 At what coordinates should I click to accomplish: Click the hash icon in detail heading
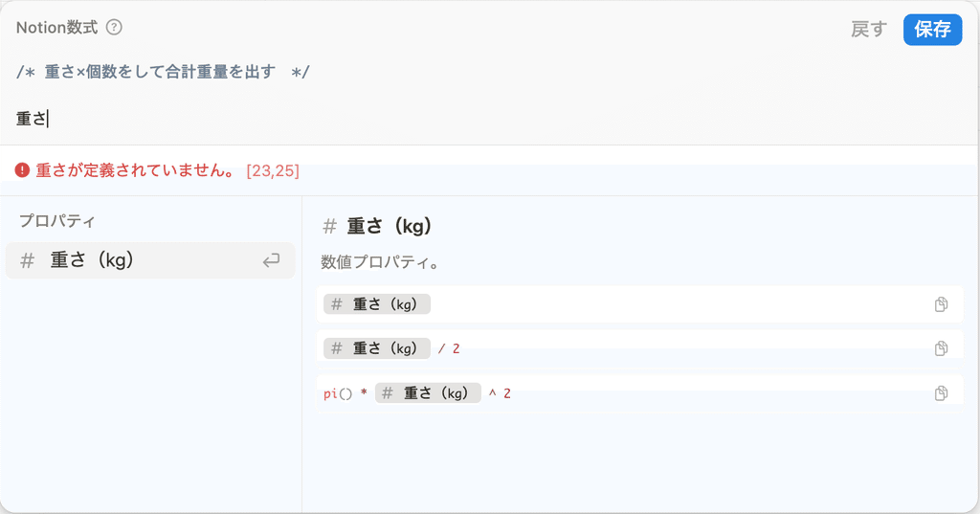pos(330,226)
